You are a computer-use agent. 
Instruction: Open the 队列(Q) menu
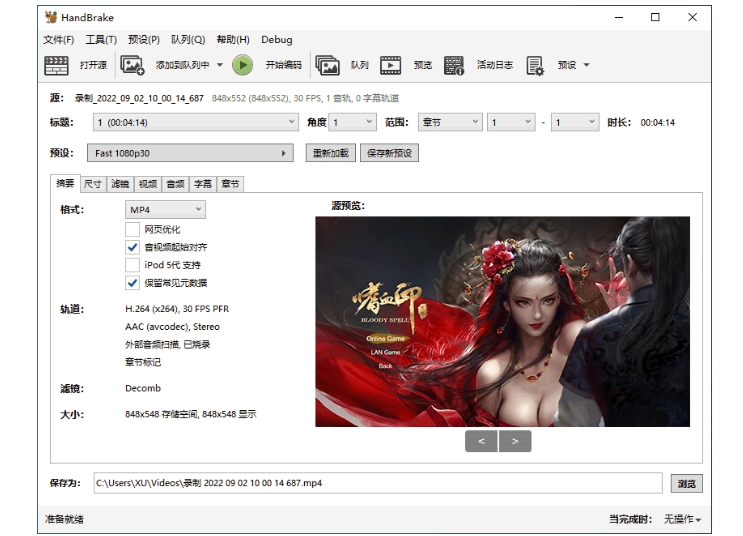[x=188, y=40]
